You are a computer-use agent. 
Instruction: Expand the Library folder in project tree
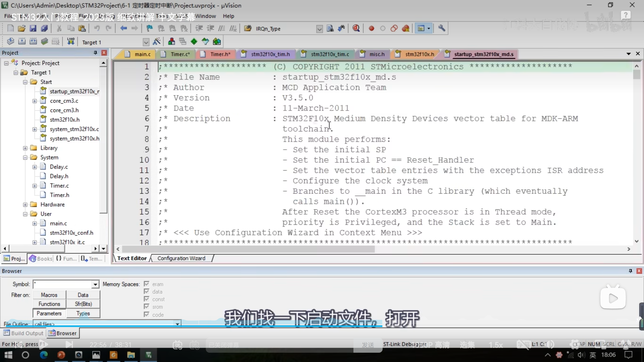pyautogui.click(x=25, y=148)
